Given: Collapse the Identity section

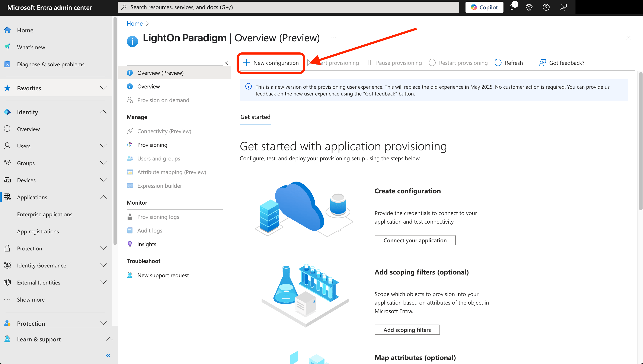Looking at the screenshot, I should point(103,112).
